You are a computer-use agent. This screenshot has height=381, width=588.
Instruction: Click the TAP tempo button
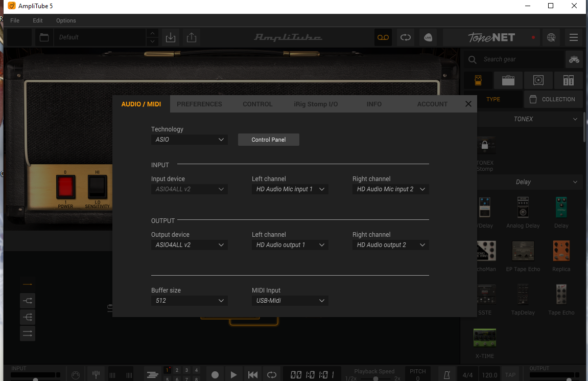click(510, 375)
